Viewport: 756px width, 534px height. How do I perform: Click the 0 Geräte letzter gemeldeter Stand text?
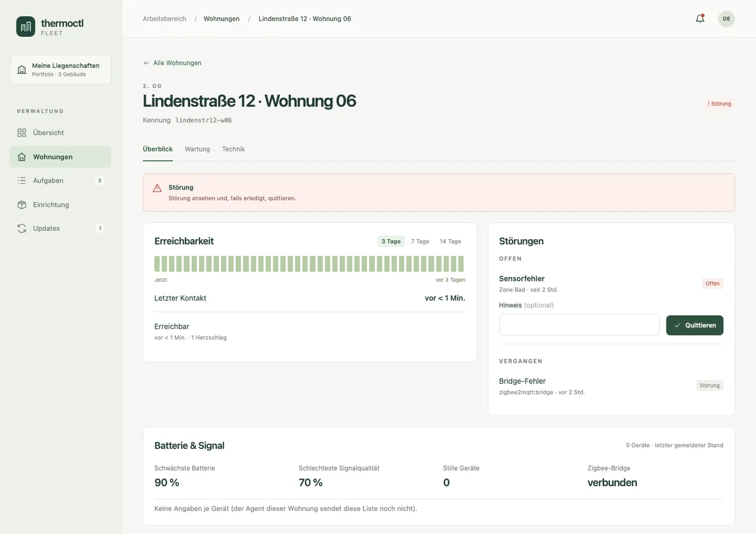click(674, 446)
